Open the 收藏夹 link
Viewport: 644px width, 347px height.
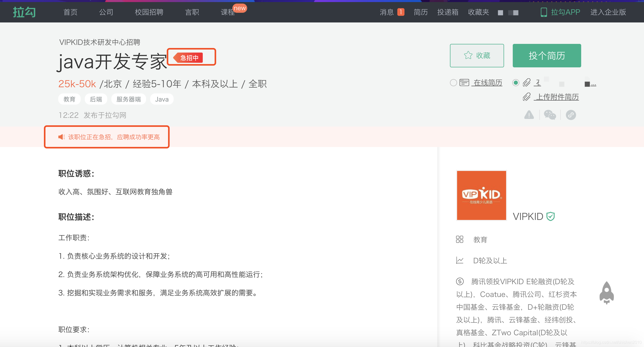pos(479,12)
